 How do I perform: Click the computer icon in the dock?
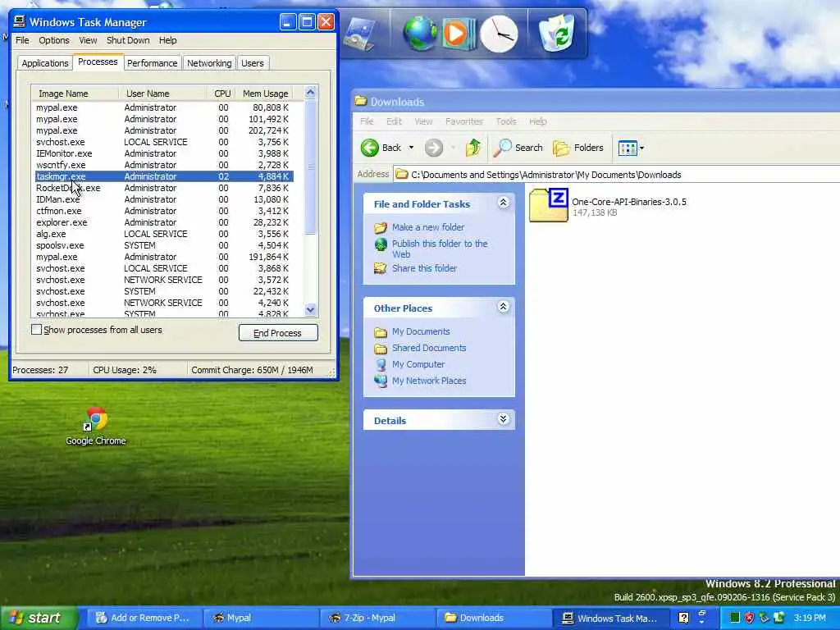click(x=359, y=34)
